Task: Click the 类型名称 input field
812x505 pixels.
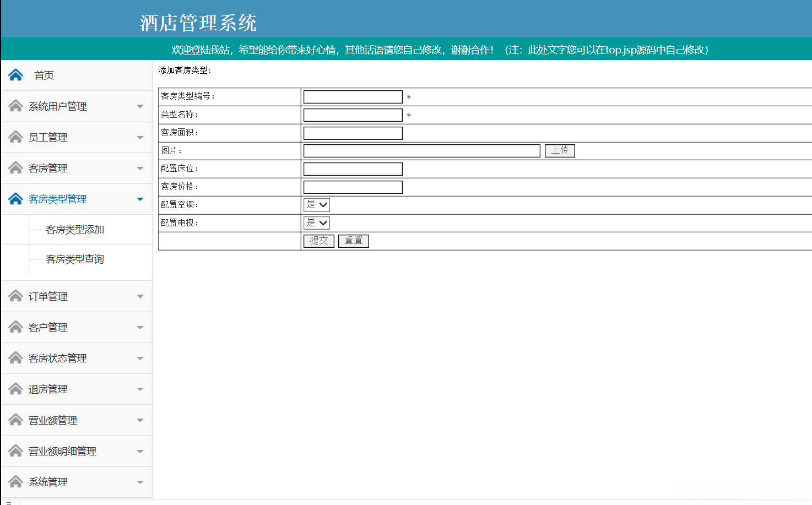Action: [352, 115]
